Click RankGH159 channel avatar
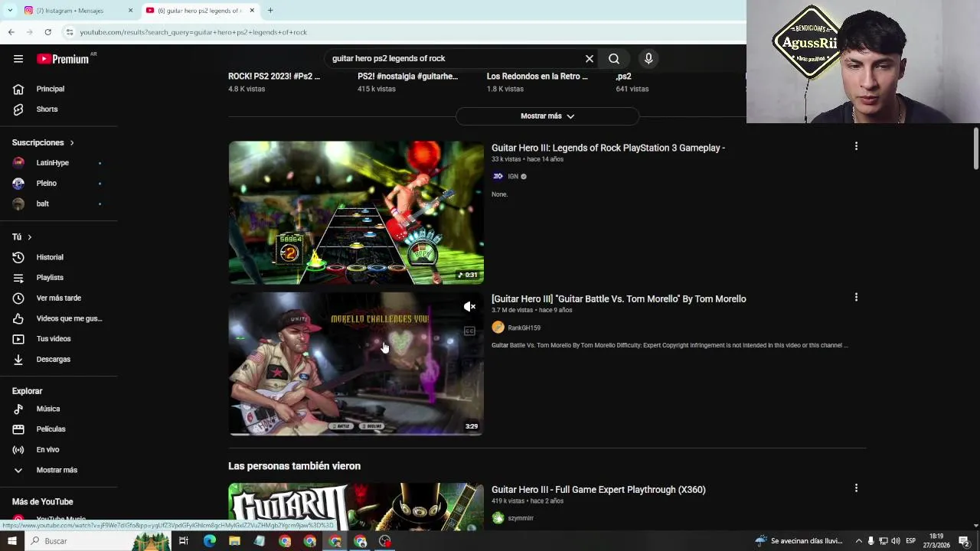The height and width of the screenshot is (551, 980). click(498, 328)
